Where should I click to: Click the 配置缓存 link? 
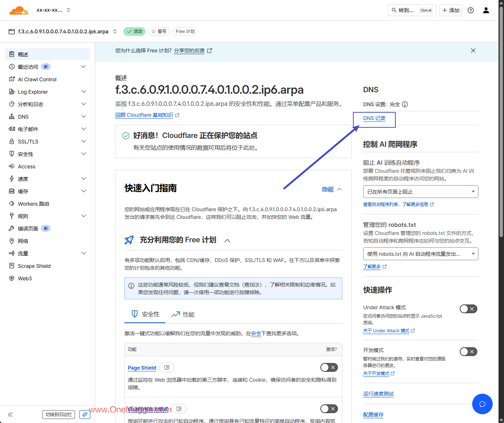[373, 415]
